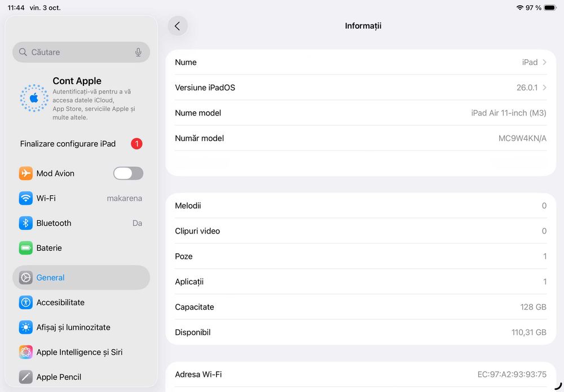Tap the Accesibilitate icon
Screen dimensions: 564x392
tap(25, 302)
